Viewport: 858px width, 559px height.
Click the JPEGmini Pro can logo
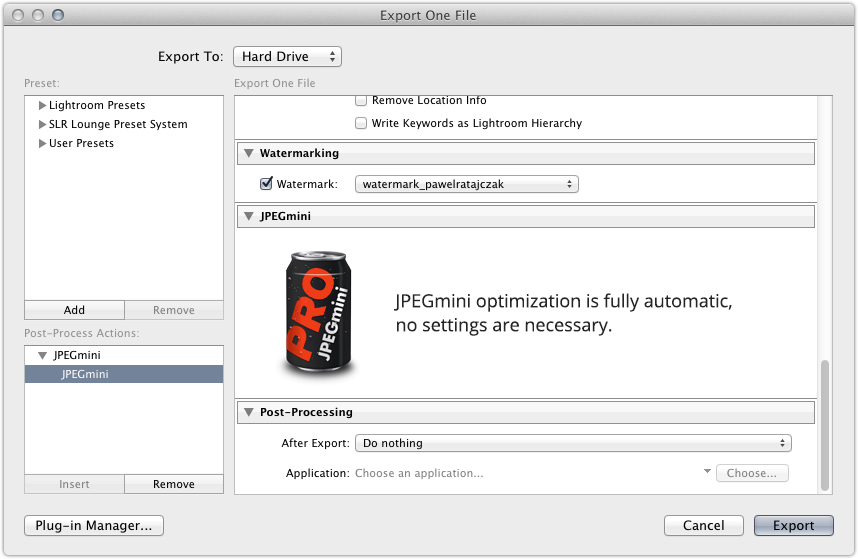point(318,314)
